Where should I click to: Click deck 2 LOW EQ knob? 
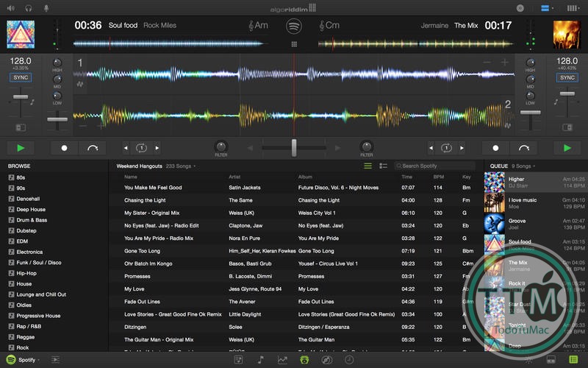coord(530,96)
